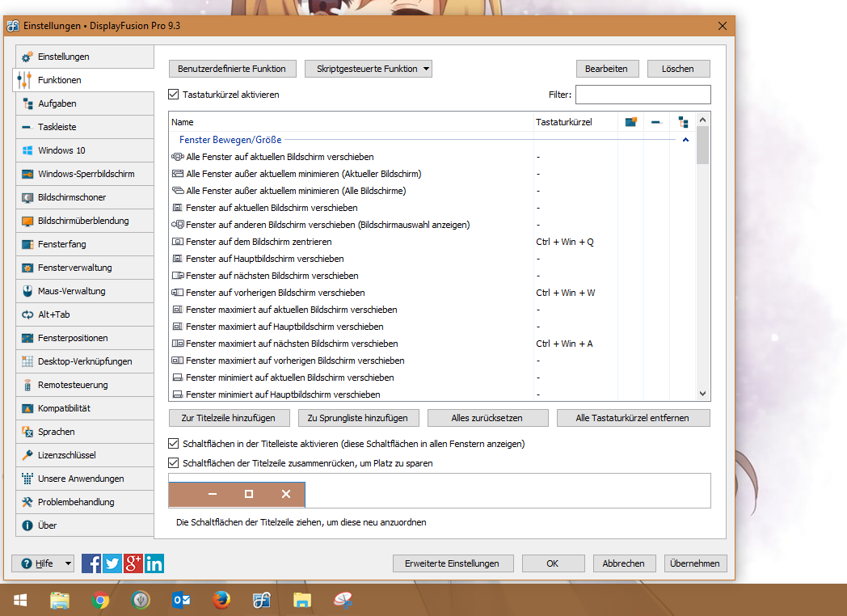Open the LinkedIn icon link
The height and width of the screenshot is (616, 847).
tap(154, 563)
